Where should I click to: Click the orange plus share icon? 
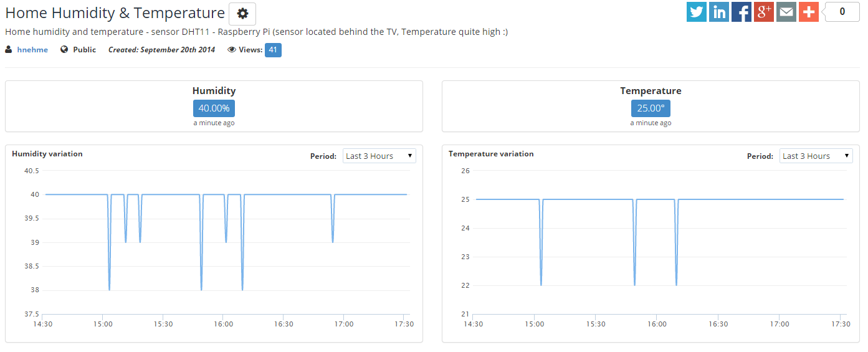pyautogui.click(x=809, y=12)
